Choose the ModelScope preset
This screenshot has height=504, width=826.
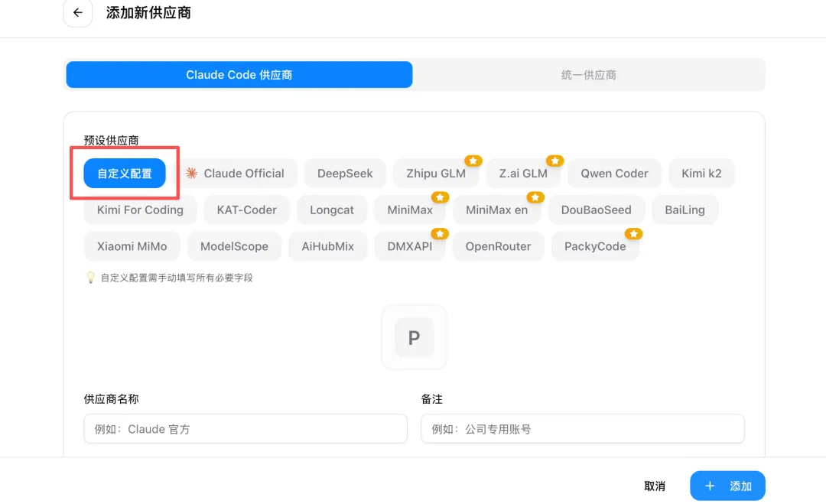235,246
